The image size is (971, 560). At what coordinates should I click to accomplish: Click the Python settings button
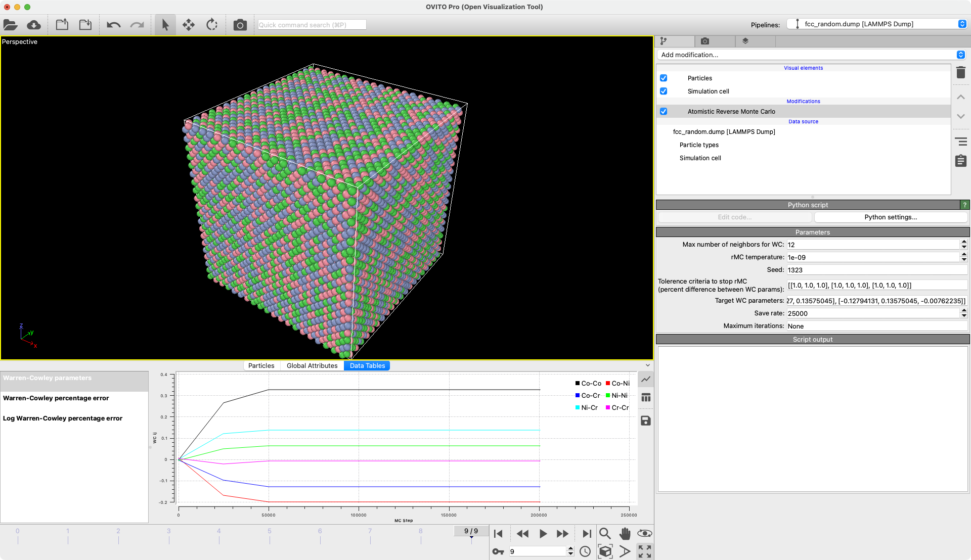pyautogui.click(x=890, y=217)
